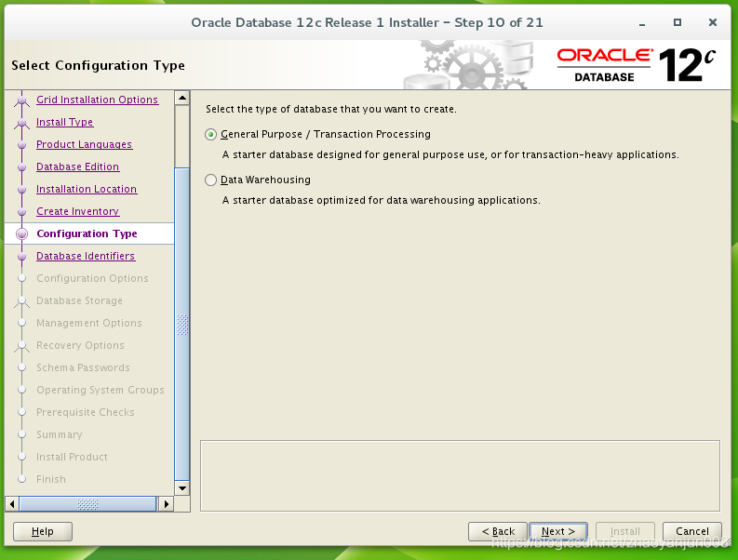Image resolution: width=738 pixels, height=560 pixels.
Task: Click the Finish step text
Action: coord(51,479)
